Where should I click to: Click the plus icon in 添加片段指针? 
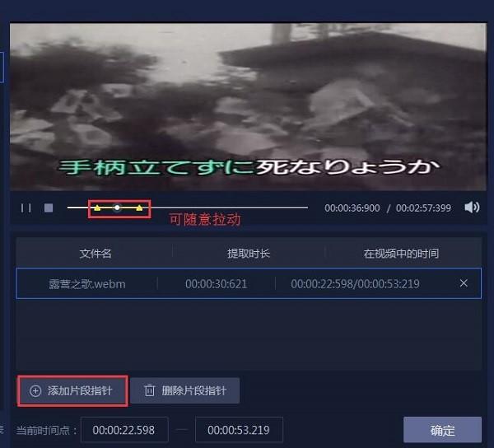(x=35, y=391)
